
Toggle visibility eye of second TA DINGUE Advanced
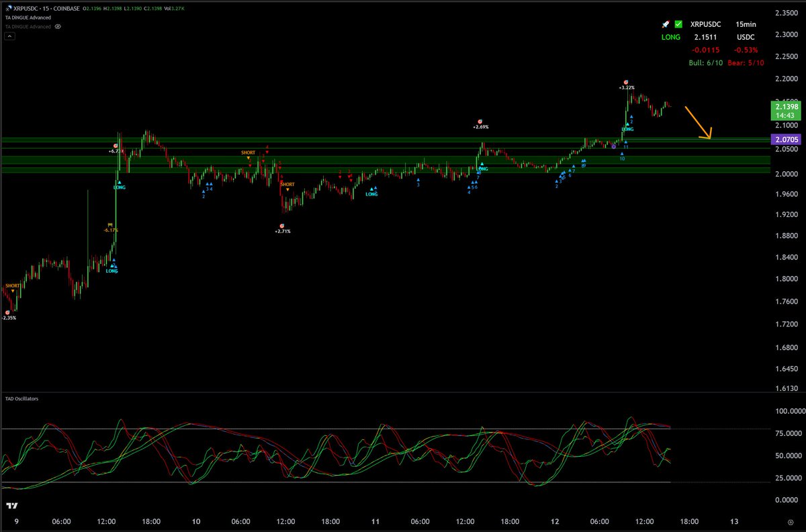coord(58,26)
